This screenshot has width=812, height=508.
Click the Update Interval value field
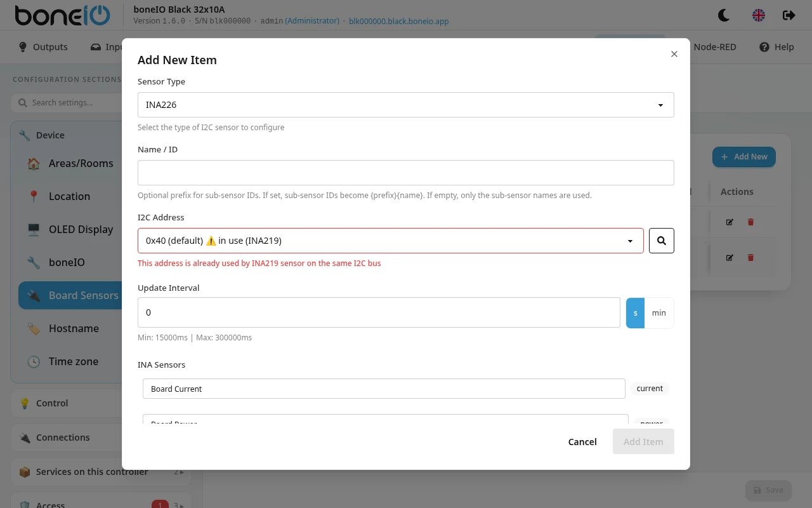click(379, 312)
